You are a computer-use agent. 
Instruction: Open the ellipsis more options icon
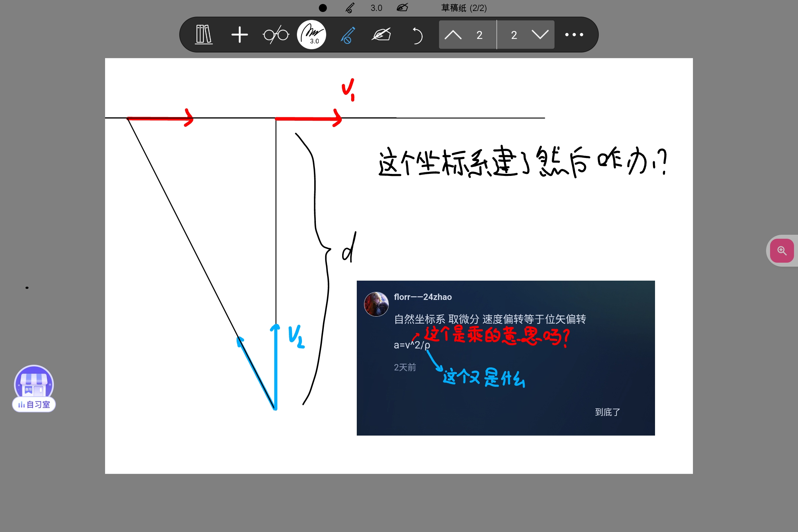tap(574, 34)
